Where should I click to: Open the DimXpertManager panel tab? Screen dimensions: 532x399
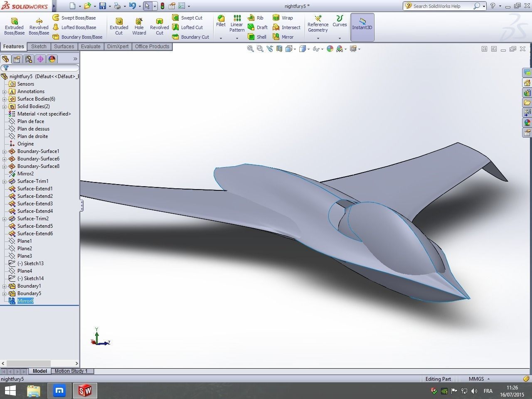(x=40, y=59)
